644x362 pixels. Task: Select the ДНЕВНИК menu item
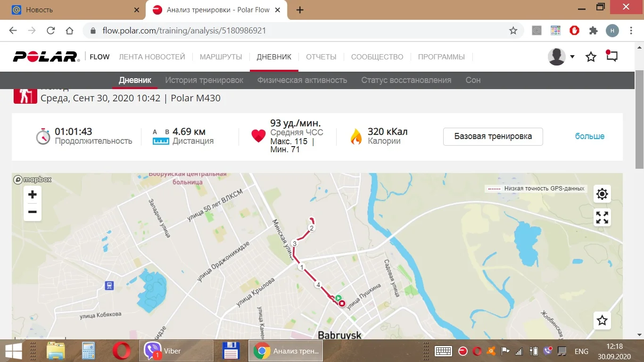pyautogui.click(x=274, y=57)
